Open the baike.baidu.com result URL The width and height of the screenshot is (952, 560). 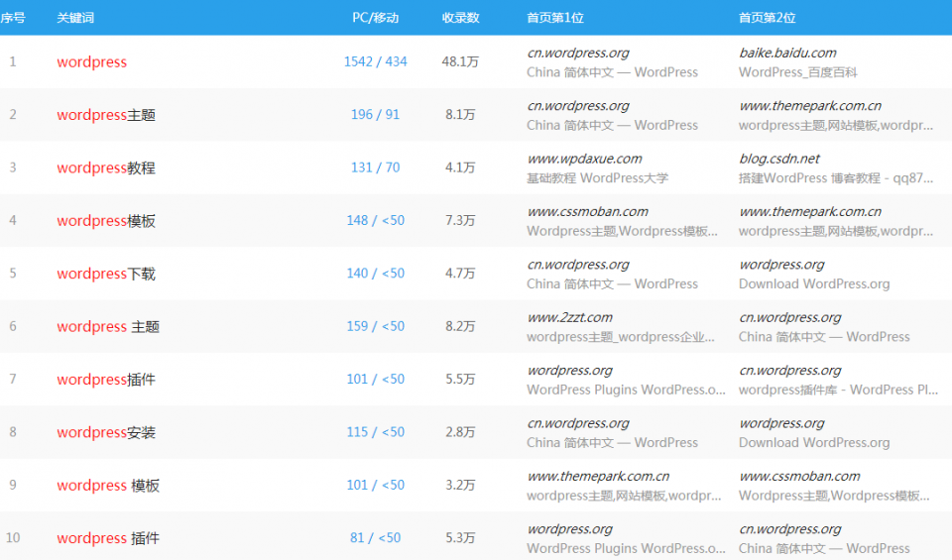[x=787, y=53]
